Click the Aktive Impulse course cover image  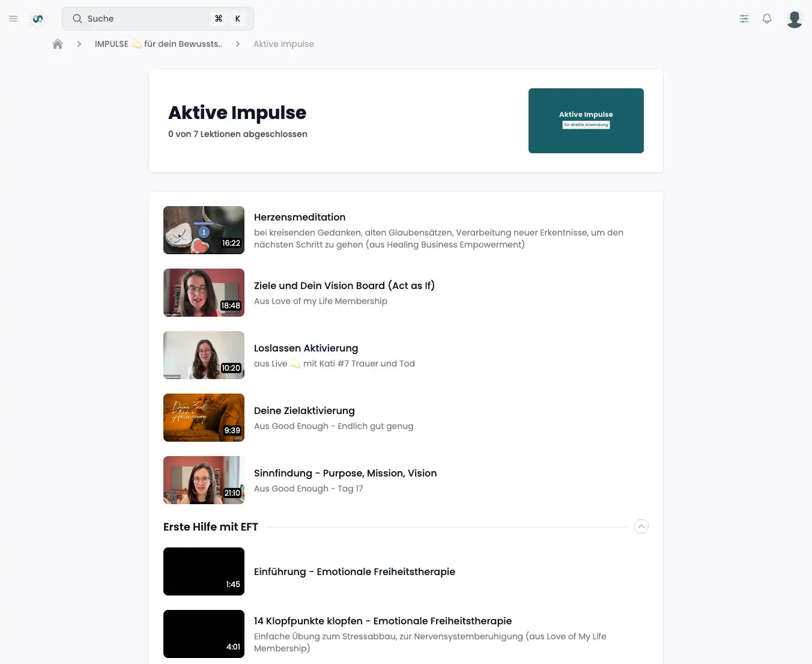tap(586, 121)
